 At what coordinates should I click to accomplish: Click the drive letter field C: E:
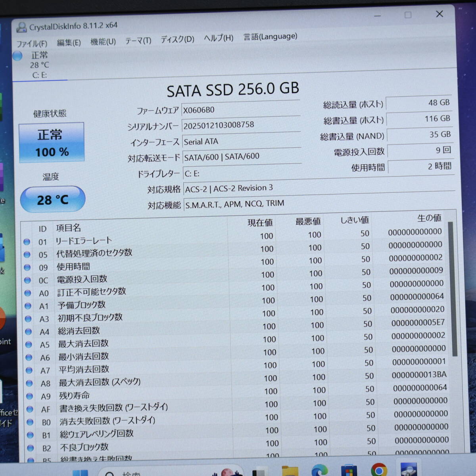pos(242,173)
